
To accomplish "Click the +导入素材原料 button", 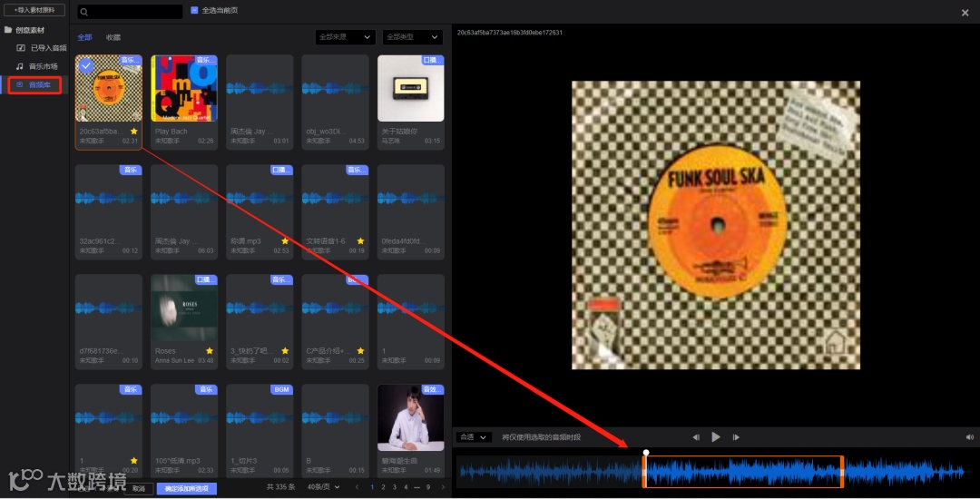I will [x=34, y=10].
